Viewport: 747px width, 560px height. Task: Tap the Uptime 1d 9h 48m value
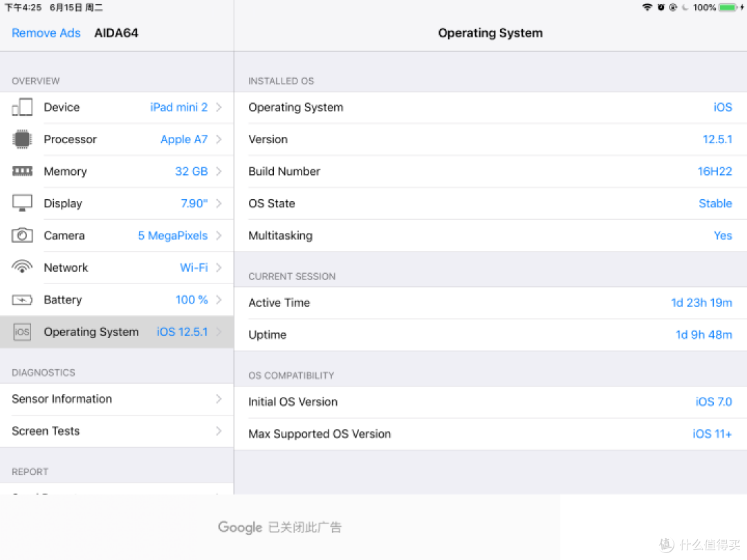pos(703,335)
